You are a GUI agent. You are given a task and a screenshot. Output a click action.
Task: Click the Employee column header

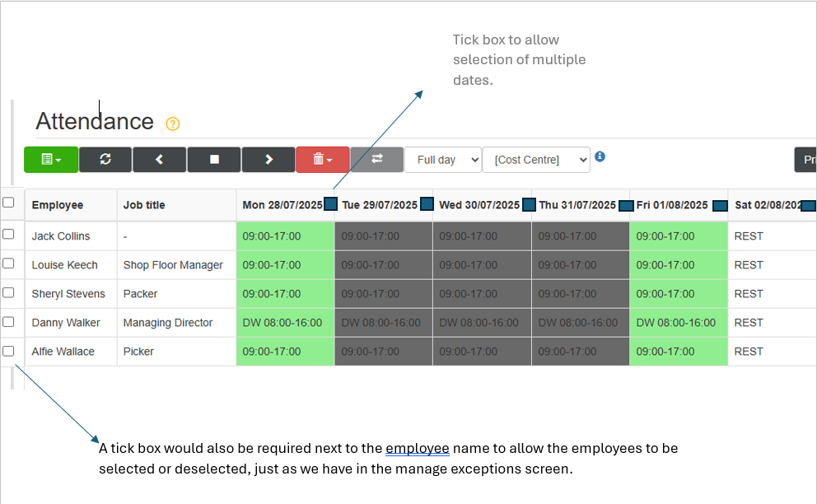[x=71, y=205]
